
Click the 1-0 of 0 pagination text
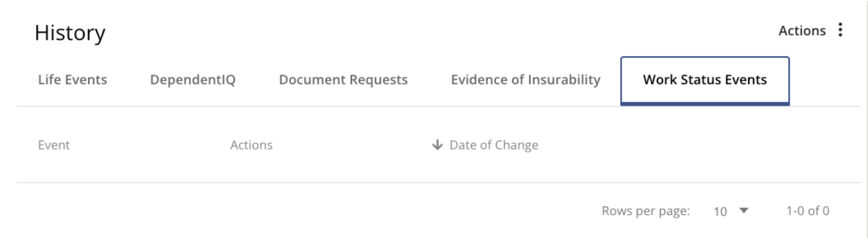pos(808,211)
